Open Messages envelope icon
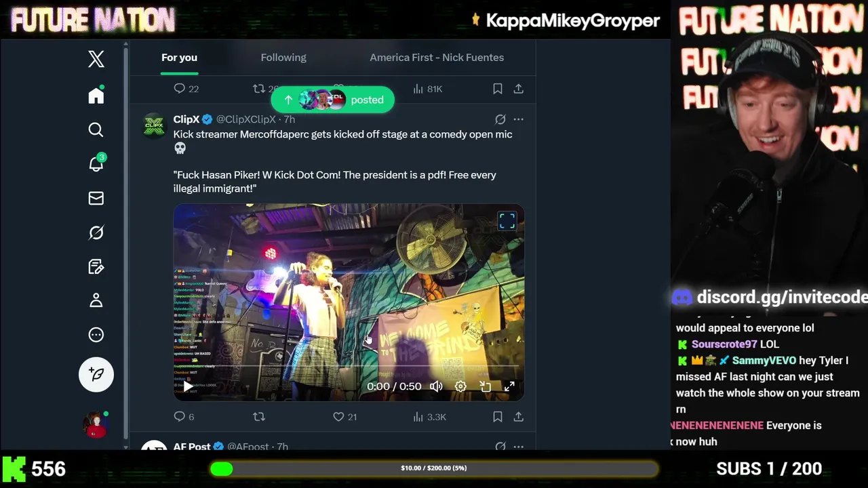The image size is (868, 488). pos(96,198)
